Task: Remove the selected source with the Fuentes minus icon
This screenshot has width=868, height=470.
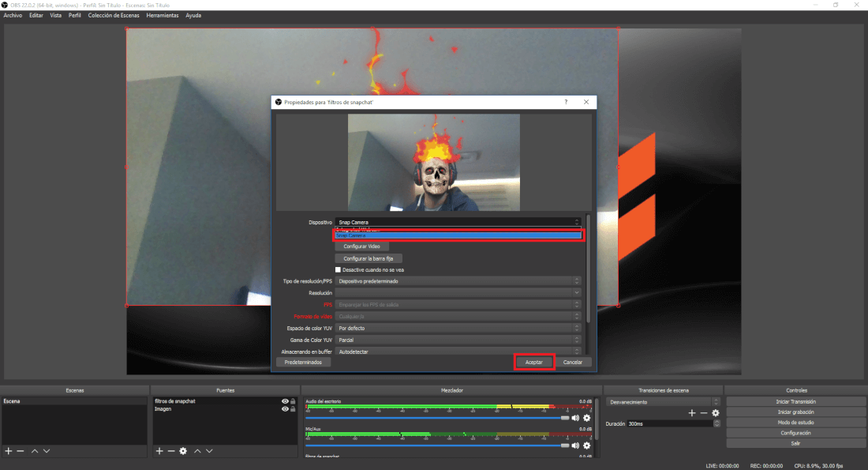Action: click(x=171, y=451)
